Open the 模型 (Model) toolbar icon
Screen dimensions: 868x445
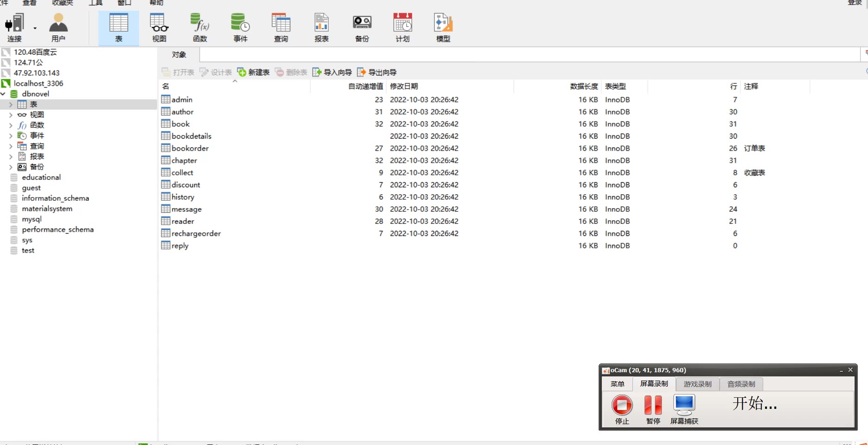click(x=443, y=28)
